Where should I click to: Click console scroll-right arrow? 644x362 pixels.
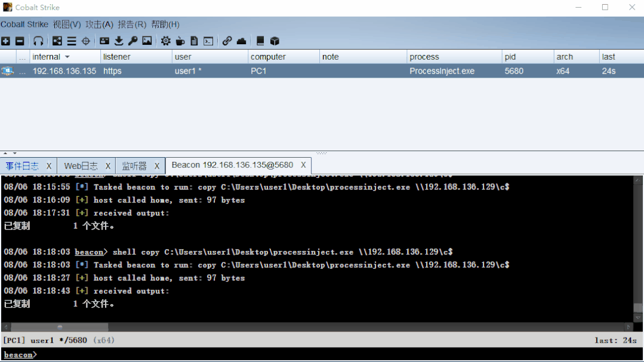click(x=628, y=327)
